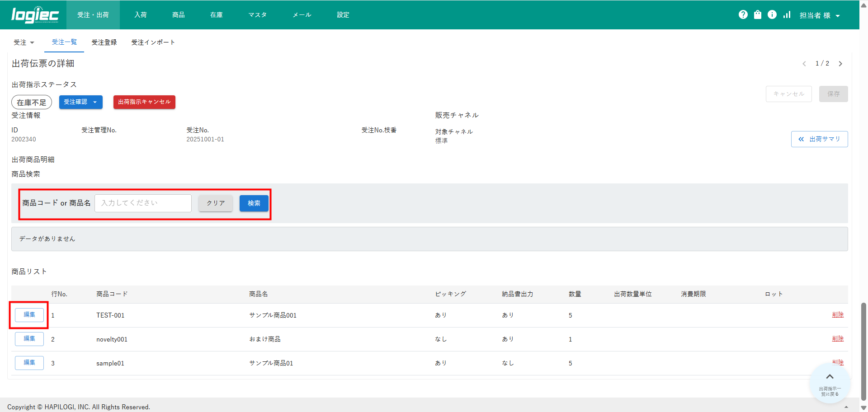Viewport: 868px width, 412px height.
Task: Click back to shipping instruction list floating button
Action: coord(830,384)
